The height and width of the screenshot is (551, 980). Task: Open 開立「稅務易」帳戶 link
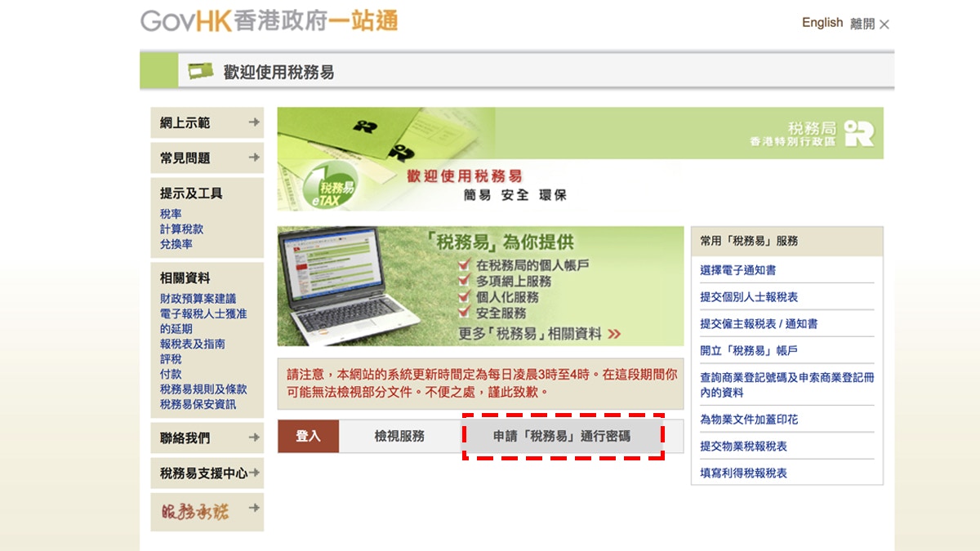[748, 350]
